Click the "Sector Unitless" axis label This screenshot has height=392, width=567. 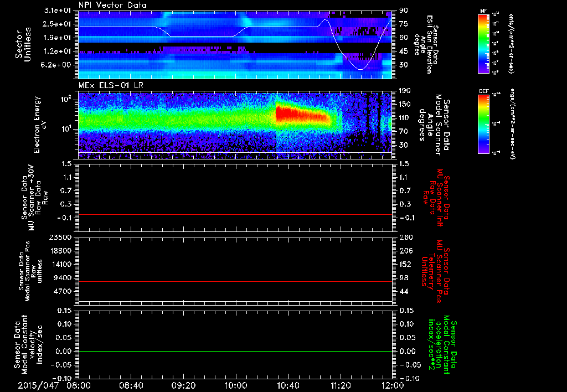pos(23,44)
